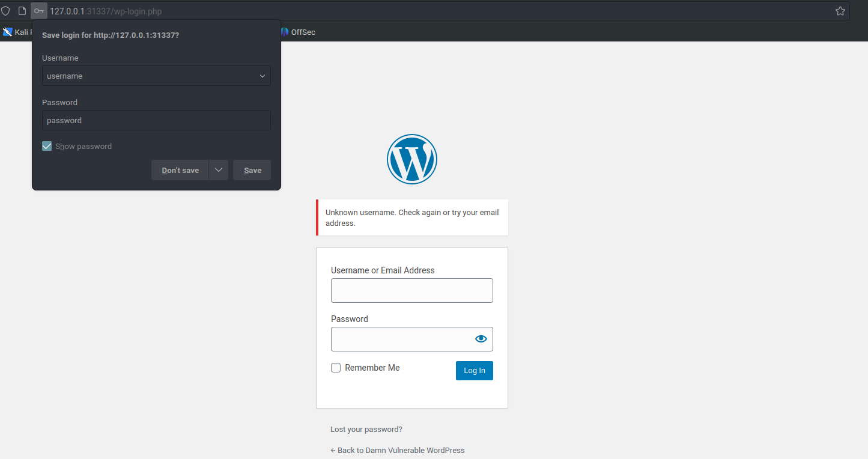Click the key icon in the address bar
Viewport: 868px width, 459px height.
(38, 10)
